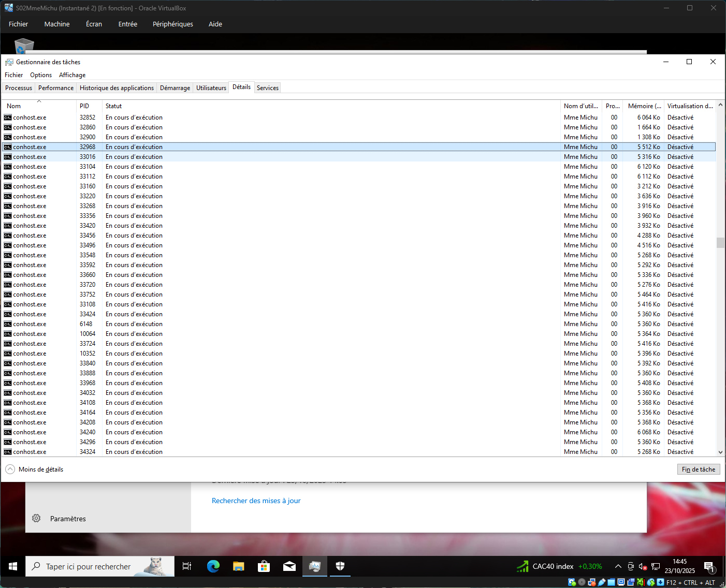Click the Paramètres gear icon

36,518
